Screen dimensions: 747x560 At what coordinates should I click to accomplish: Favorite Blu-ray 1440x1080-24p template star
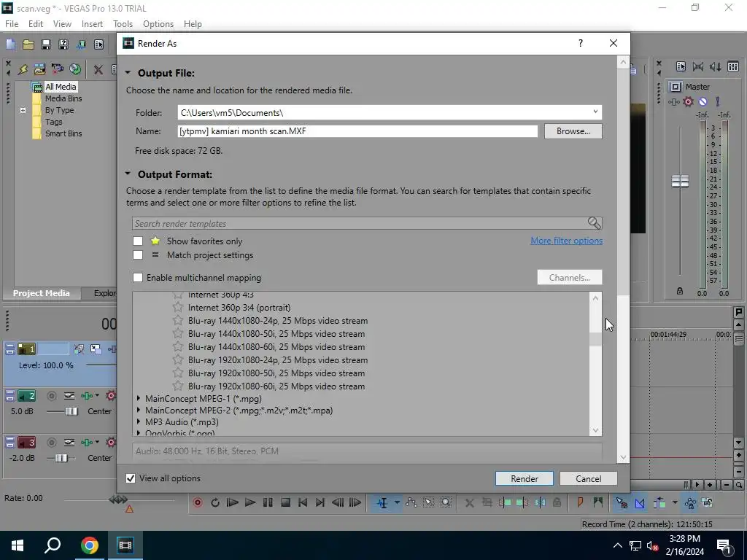coord(178,321)
